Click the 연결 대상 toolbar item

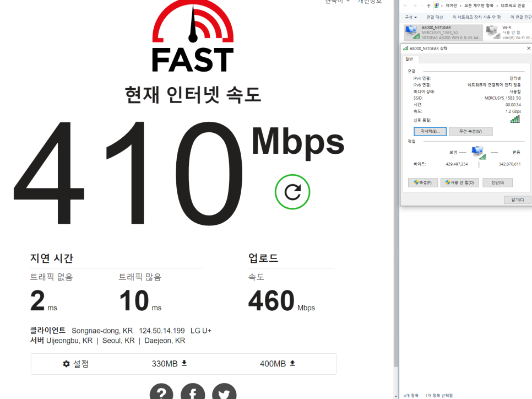(435, 17)
